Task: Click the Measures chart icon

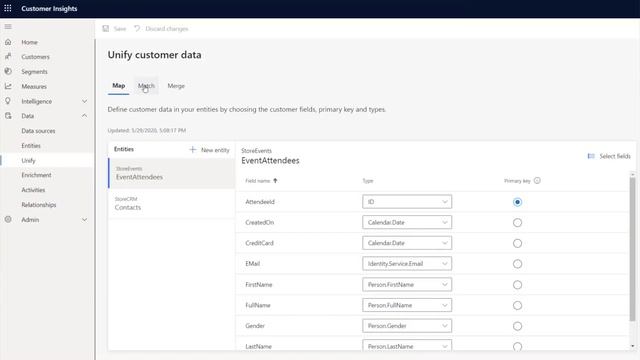Action: [x=8, y=86]
